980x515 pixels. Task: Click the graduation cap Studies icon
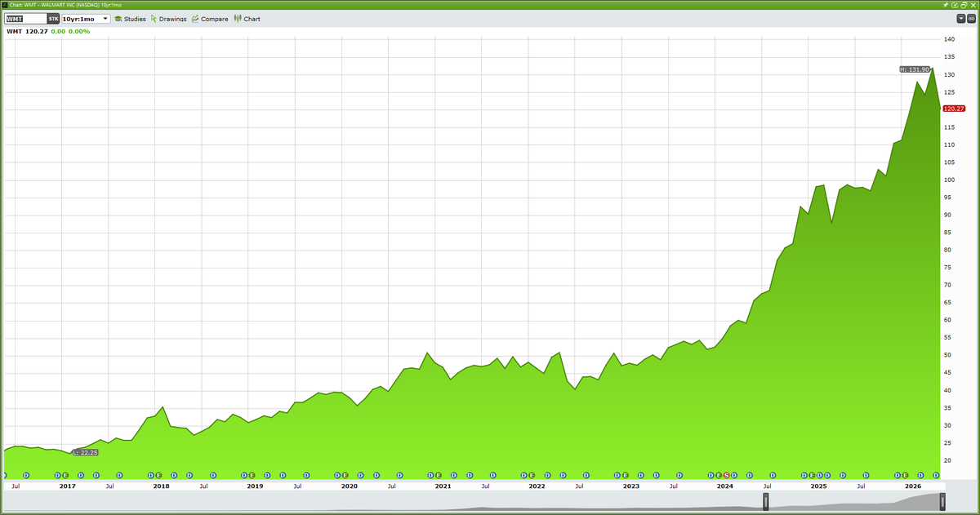(118, 18)
